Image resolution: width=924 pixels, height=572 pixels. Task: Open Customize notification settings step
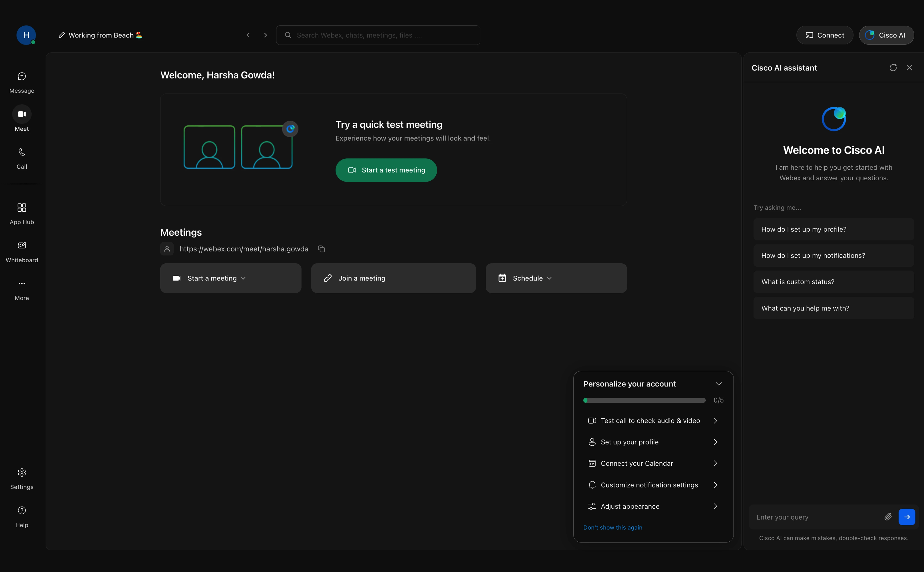653,485
